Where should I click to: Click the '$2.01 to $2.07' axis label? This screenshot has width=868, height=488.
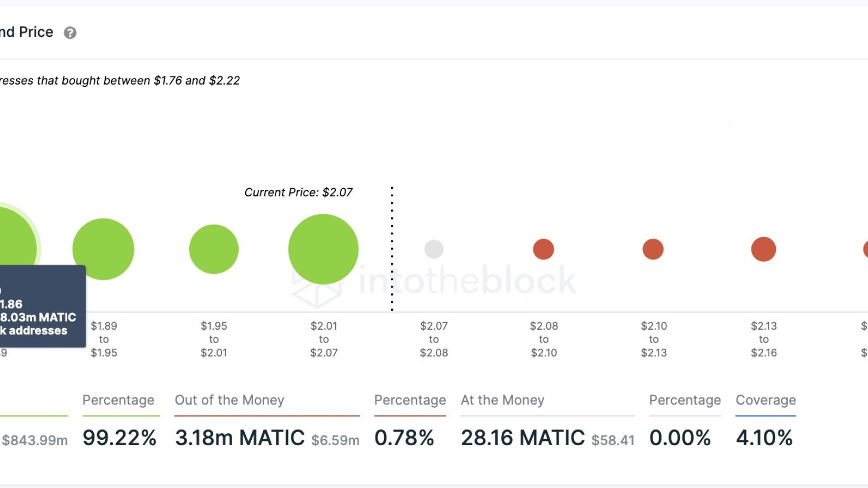tap(324, 339)
